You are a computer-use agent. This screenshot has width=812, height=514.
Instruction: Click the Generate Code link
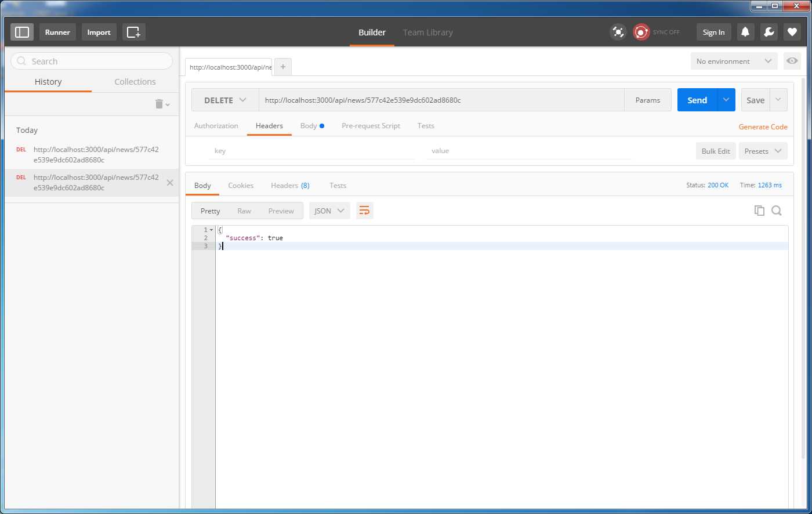coord(763,126)
